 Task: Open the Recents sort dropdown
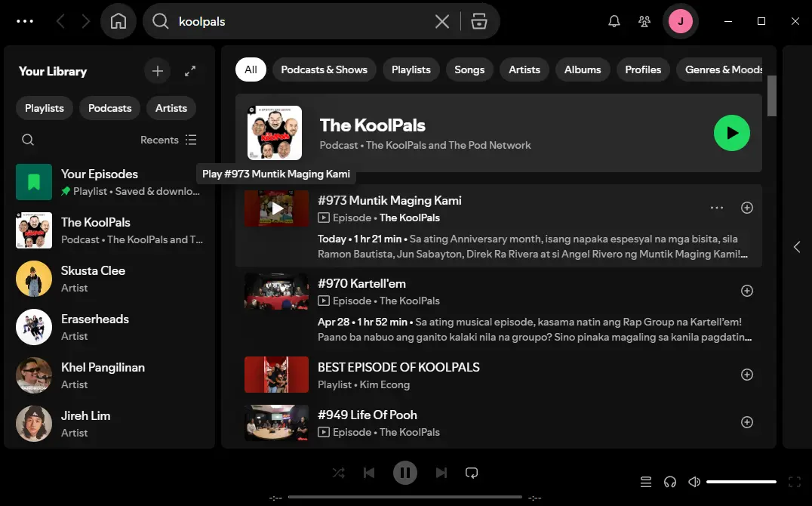(168, 140)
